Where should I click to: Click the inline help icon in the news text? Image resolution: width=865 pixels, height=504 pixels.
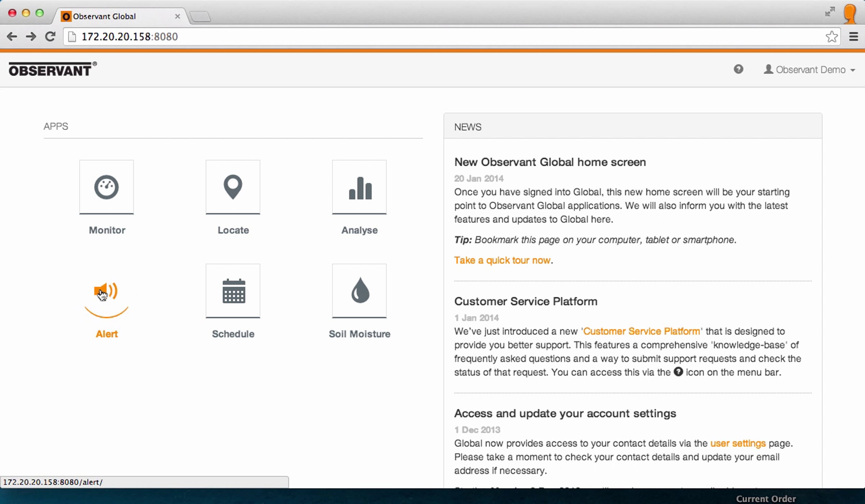pyautogui.click(x=678, y=372)
